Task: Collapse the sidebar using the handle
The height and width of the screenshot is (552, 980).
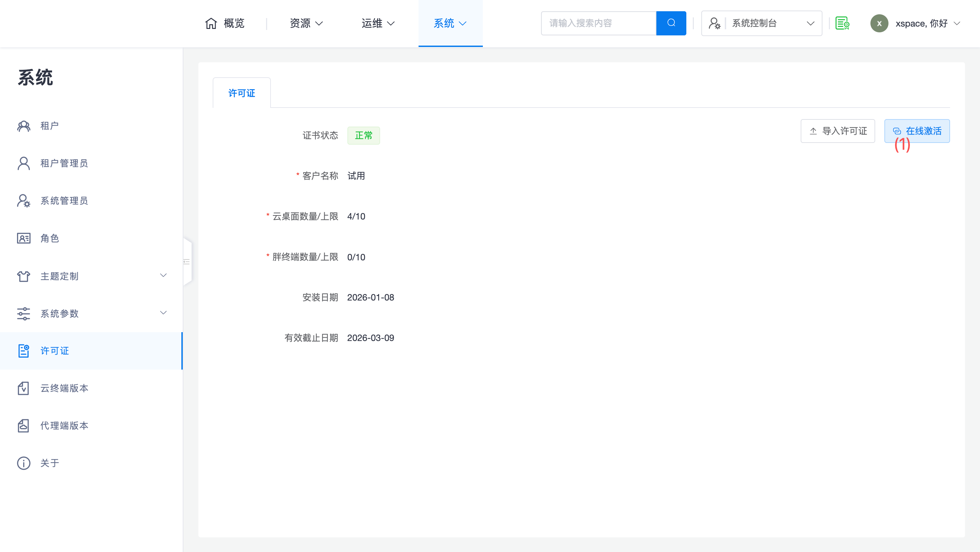Action: coord(187,262)
